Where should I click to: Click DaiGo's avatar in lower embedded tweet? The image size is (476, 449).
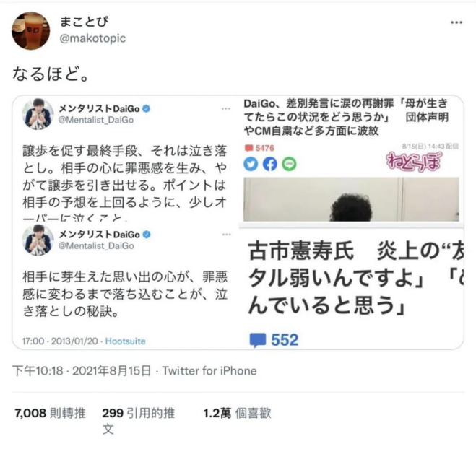click(x=38, y=240)
